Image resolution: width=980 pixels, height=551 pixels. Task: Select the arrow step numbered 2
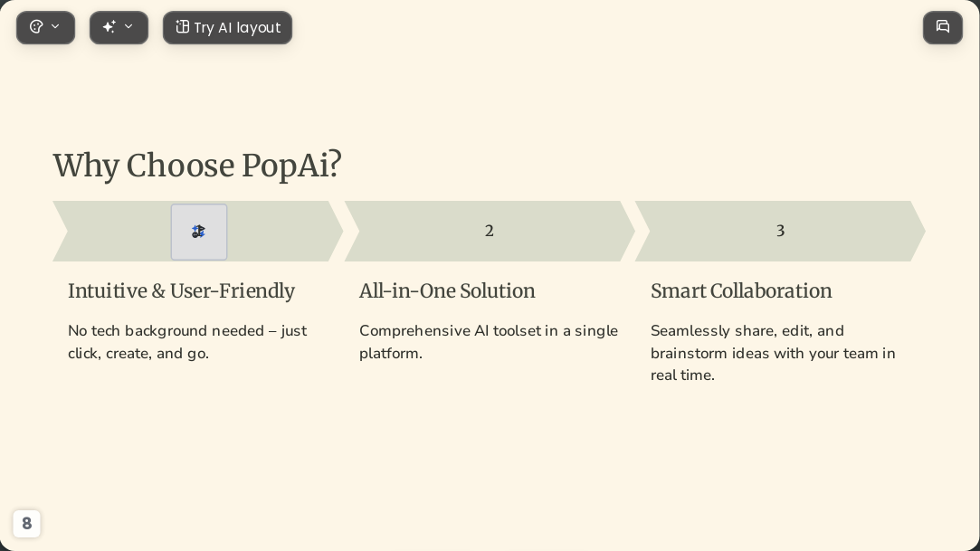[490, 231]
